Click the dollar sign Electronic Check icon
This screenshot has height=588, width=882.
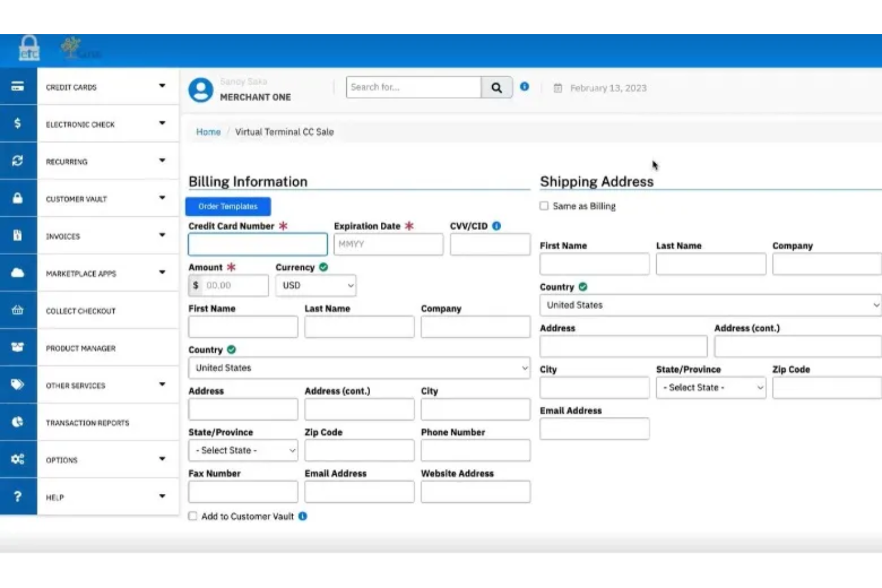[18, 124]
